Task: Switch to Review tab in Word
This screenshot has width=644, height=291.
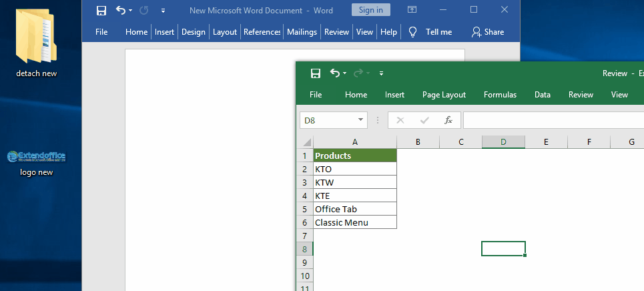Action: pyautogui.click(x=337, y=32)
